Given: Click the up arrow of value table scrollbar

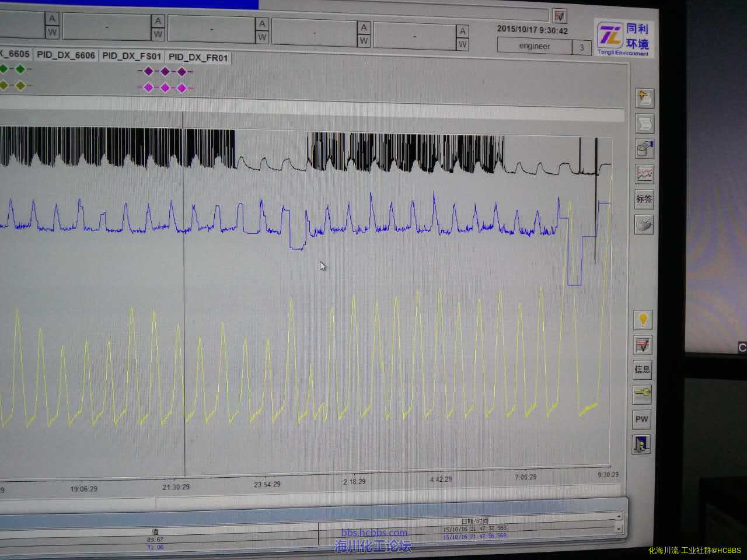Looking at the screenshot, I should (619, 516).
